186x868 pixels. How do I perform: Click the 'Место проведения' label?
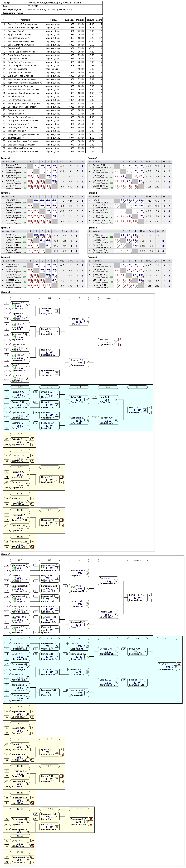(x=12, y=9)
